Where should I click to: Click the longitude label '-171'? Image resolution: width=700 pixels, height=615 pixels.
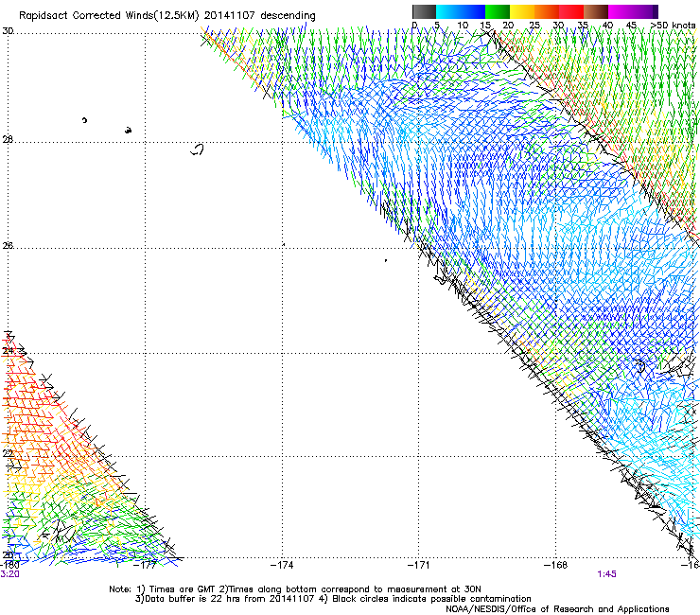click(418, 565)
